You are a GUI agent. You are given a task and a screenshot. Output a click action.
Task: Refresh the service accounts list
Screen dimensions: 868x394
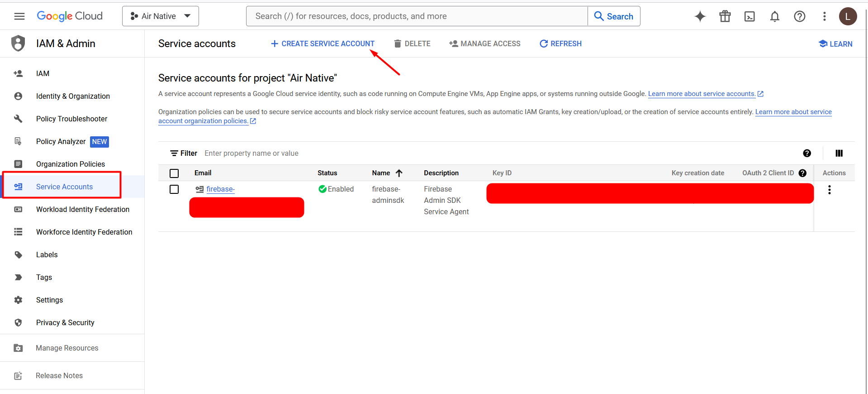point(561,43)
